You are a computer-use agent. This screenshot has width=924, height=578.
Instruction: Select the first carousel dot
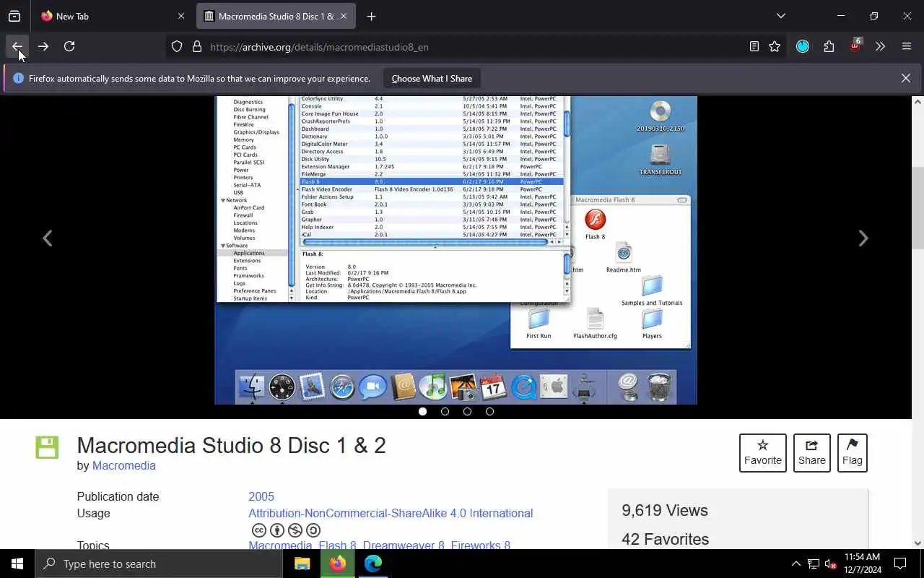[422, 411]
